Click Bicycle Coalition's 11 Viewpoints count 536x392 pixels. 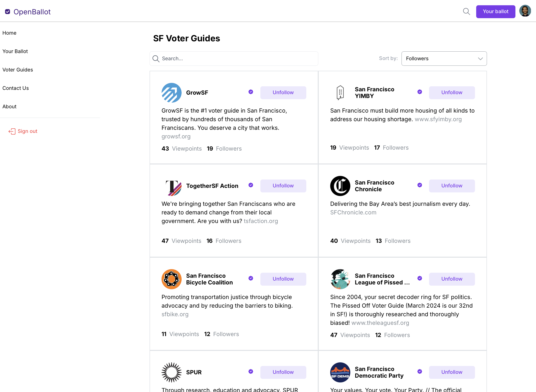pos(180,334)
